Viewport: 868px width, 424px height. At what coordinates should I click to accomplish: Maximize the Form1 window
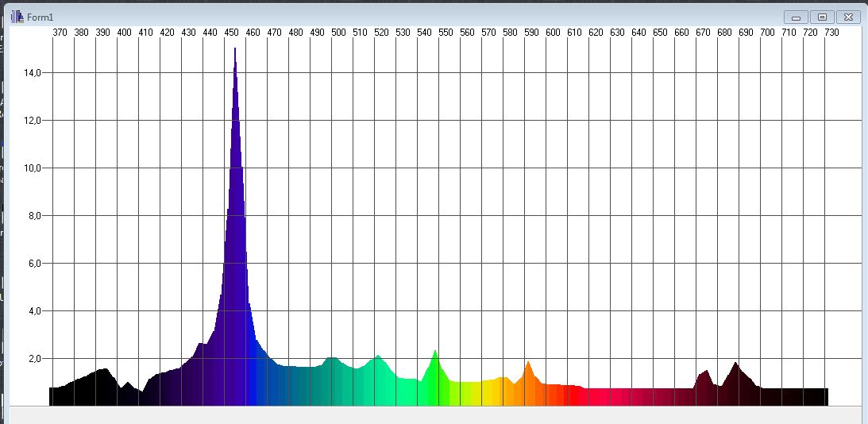[822, 17]
